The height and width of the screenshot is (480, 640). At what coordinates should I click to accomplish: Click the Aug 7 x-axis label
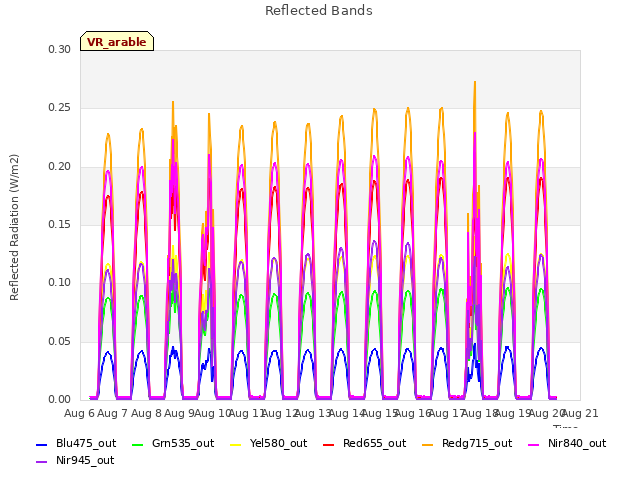(x=113, y=413)
